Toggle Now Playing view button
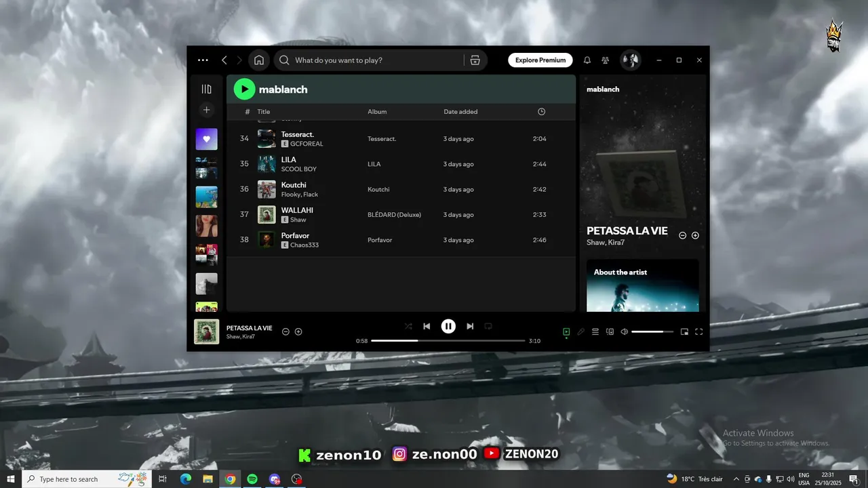 click(x=566, y=331)
